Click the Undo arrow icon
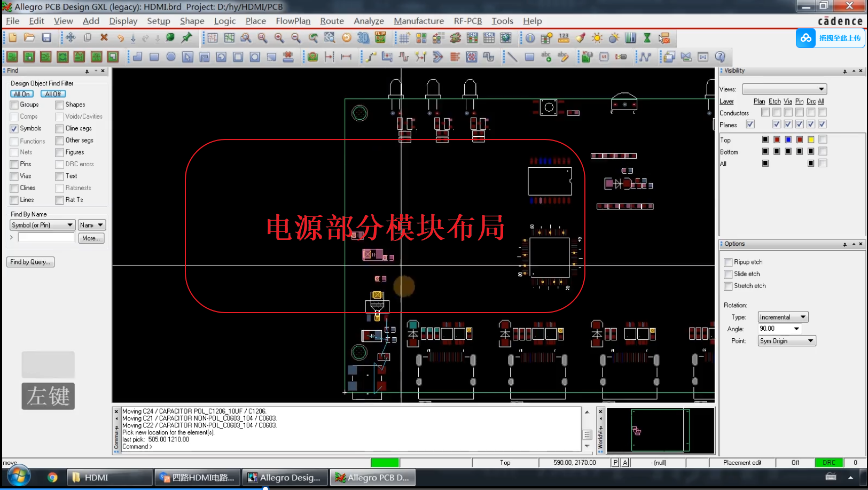868x490 pixels. coord(121,38)
